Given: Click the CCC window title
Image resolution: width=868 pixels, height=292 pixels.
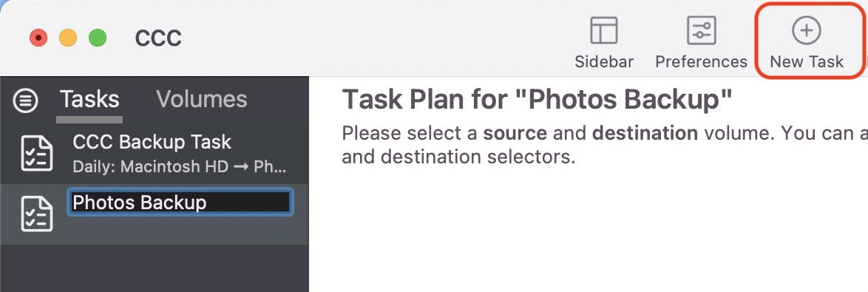Looking at the screenshot, I should (x=158, y=38).
